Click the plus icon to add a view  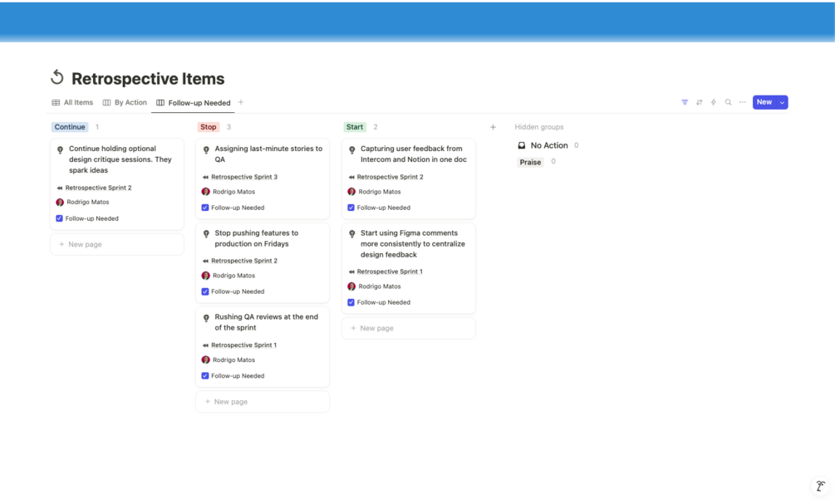(241, 102)
